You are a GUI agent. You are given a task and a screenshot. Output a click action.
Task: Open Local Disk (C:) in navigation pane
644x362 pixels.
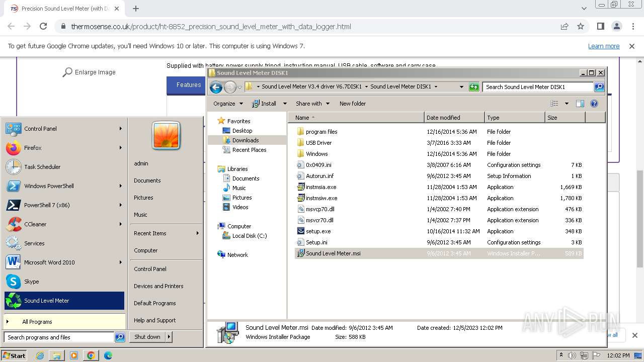click(x=250, y=236)
